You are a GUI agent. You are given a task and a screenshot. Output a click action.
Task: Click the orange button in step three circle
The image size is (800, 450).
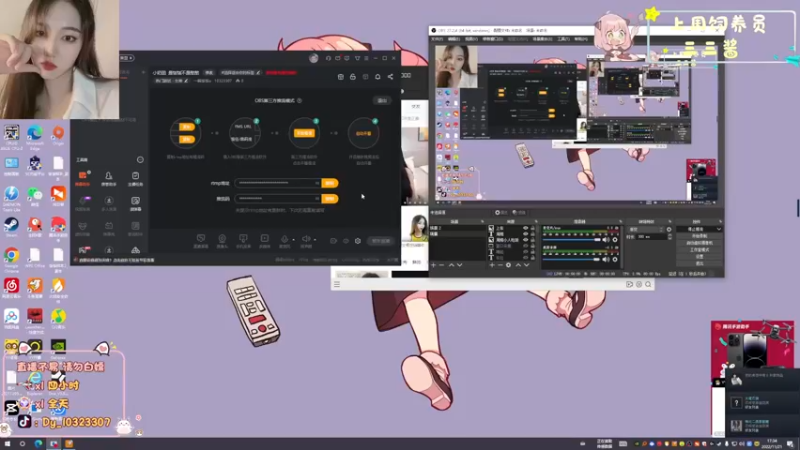click(x=304, y=133)
